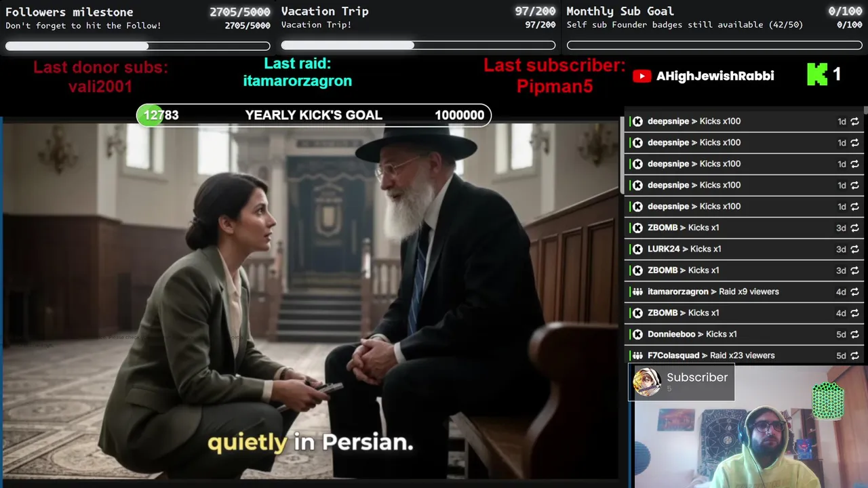Click the Kick icon in Donnieeboo row
The width and height of the screenshot is (868, 488).
637,334
